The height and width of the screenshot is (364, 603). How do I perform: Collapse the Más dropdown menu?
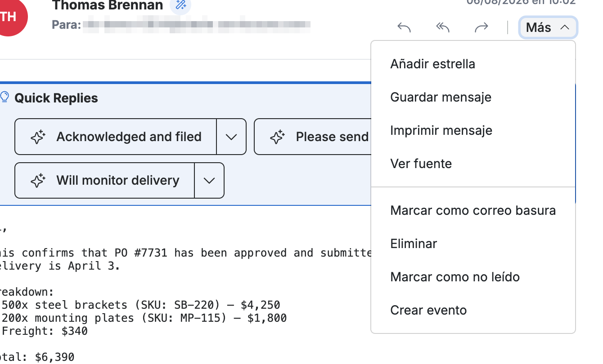point(548,28)
